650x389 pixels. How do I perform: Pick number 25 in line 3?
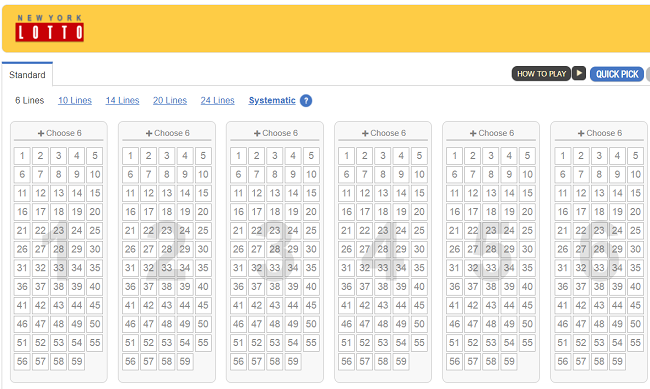coord(311,230)
